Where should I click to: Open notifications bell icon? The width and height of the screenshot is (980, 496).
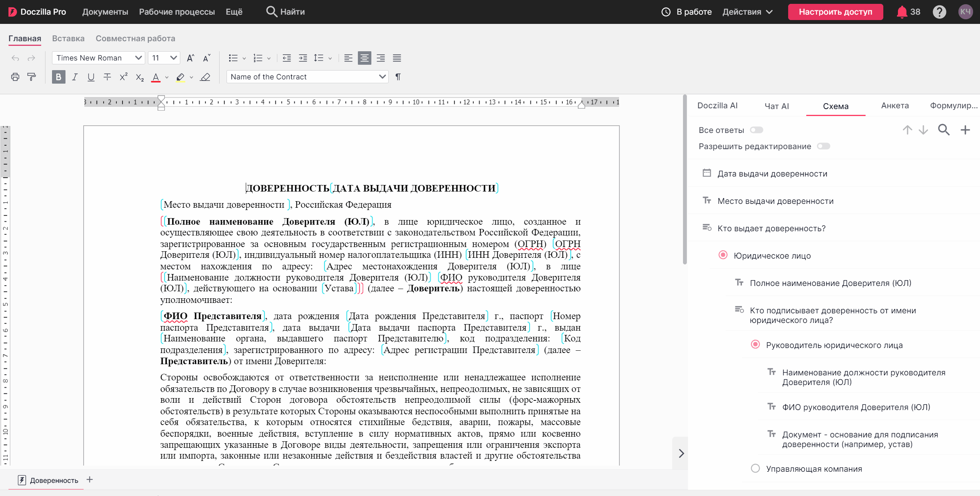pyautogui.click(x=902, y=12)
